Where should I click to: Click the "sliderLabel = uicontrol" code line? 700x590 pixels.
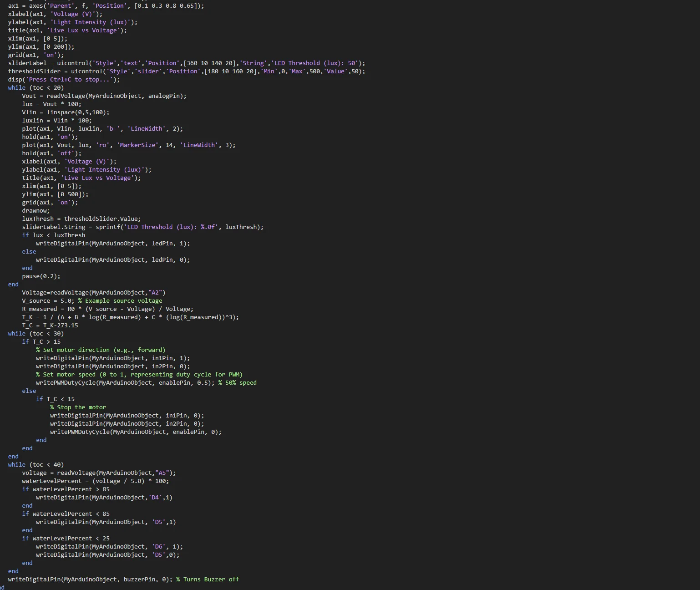click(x=187, y=63)
